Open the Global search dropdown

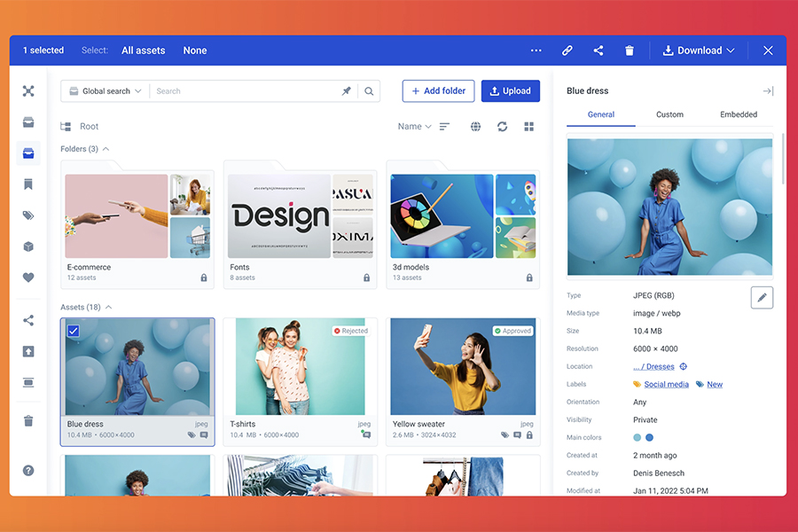105,91
